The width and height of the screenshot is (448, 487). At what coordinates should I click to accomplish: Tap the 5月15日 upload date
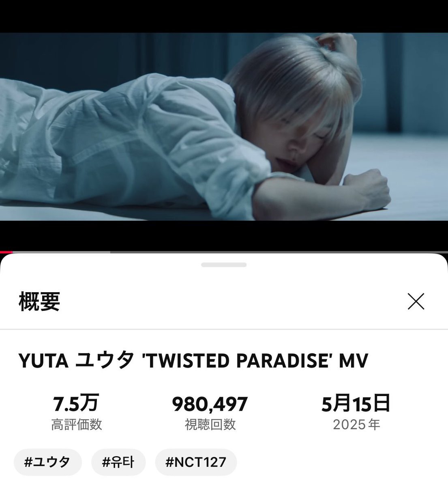356,403
